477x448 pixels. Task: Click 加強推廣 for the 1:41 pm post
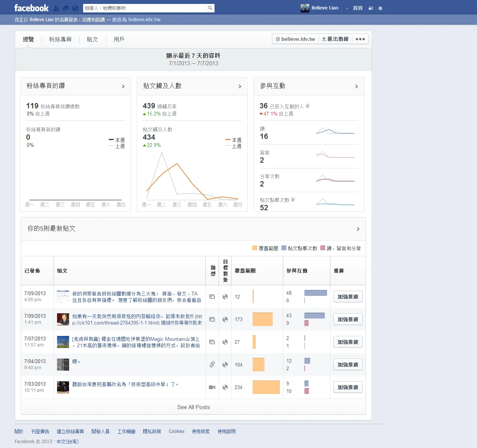tap(348, 319)
